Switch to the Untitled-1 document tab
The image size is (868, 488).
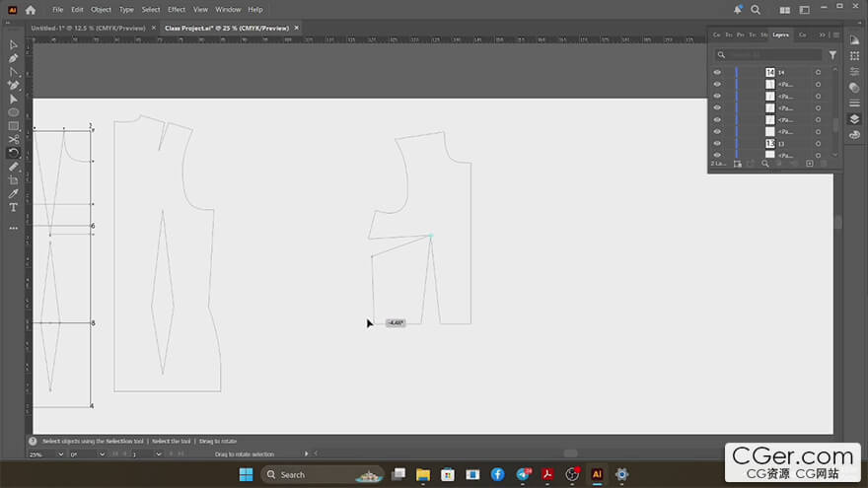click(x=88, y=28)
